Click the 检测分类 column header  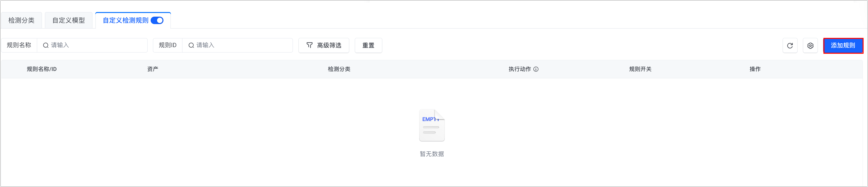(339, 69)
